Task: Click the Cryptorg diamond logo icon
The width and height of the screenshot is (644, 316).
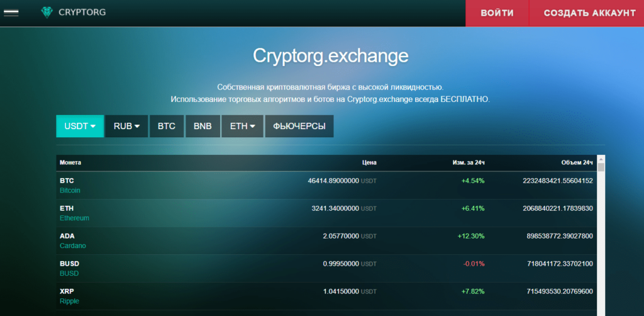Action: (x=47, y=13)
